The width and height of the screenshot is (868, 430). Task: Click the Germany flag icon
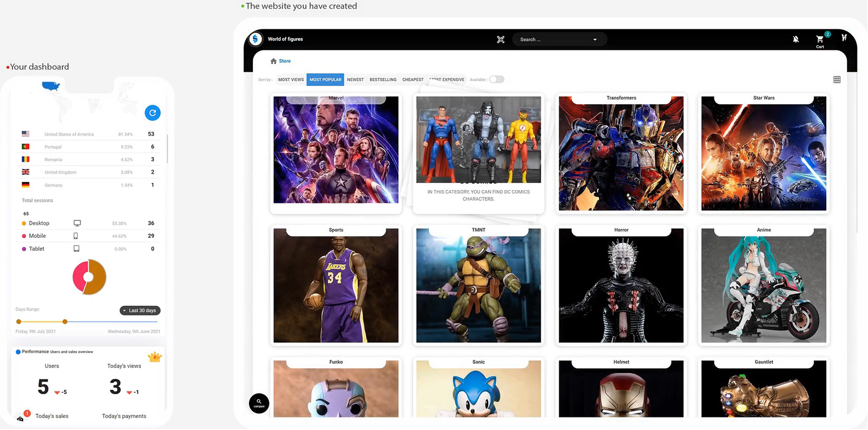pyautogui.click(x=25, y=185)
